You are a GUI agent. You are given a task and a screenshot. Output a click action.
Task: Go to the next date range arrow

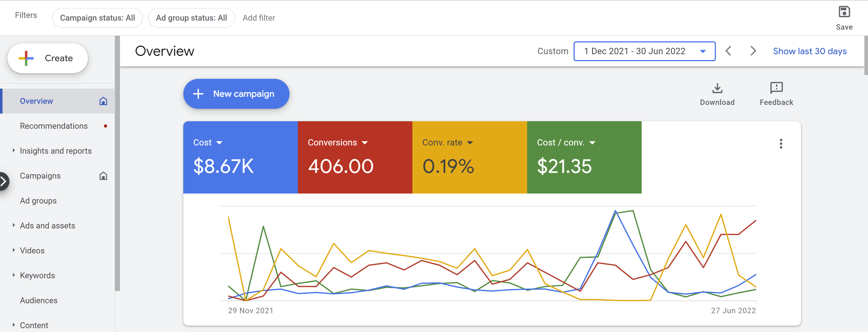(x=753, y=51)
